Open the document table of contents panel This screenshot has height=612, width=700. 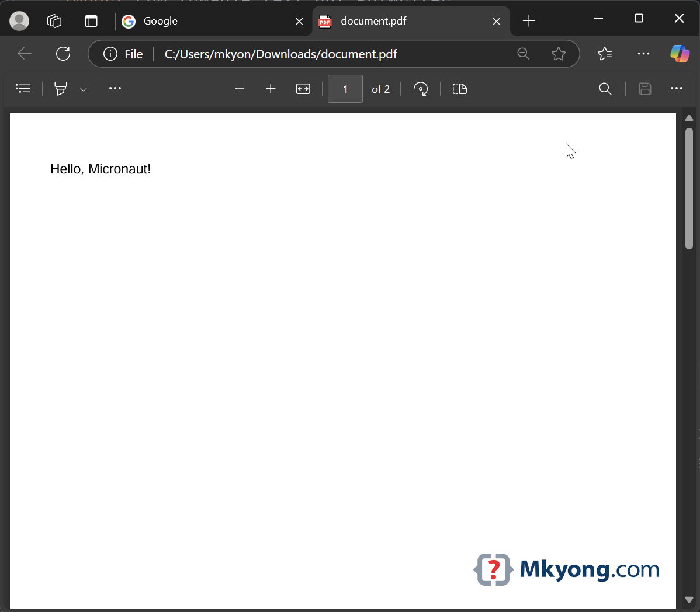point(23,89)
